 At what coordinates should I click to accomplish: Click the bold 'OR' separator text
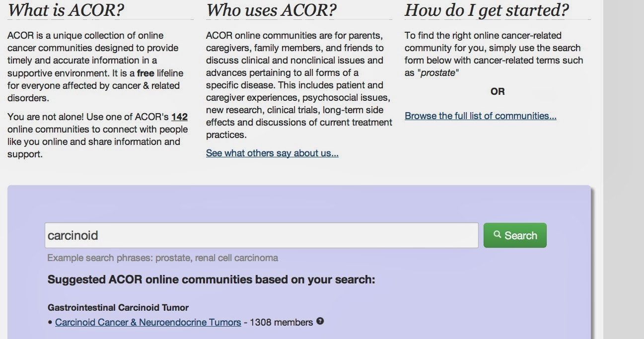point(498,91)
